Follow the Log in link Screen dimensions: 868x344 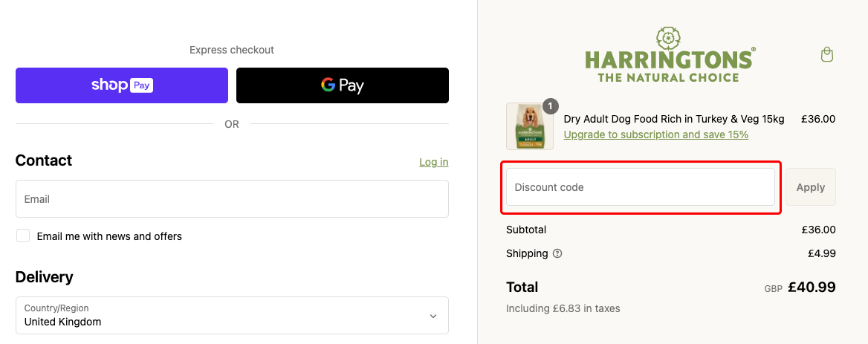pos(433,162)
